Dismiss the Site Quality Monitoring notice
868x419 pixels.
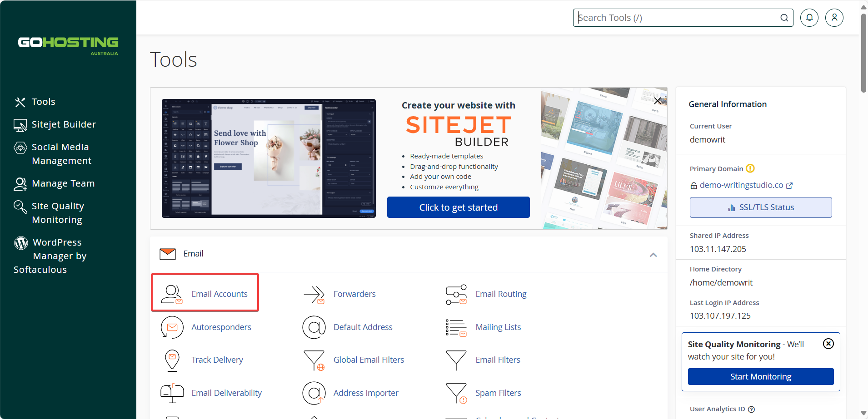click(x=828, y=344)
